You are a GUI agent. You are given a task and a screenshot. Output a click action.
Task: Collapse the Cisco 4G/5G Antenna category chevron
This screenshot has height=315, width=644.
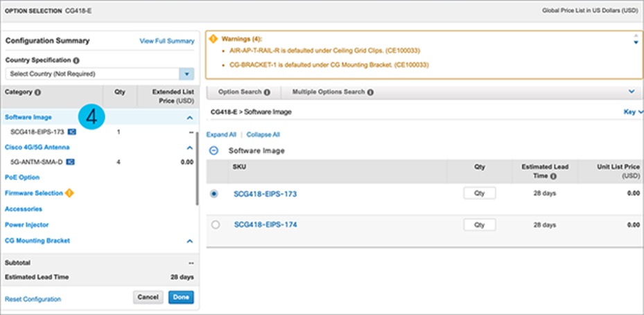[x=189, y=147]
